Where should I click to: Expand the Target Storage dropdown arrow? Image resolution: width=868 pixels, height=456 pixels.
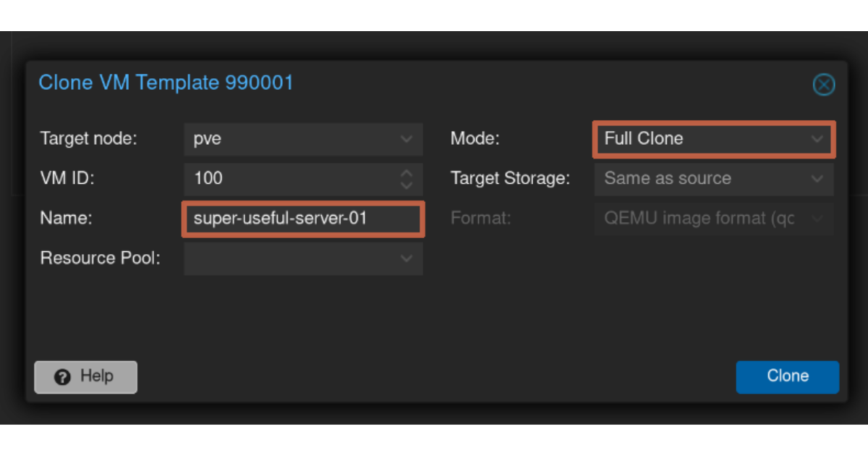pyautogui.click(x=817, y=179)
